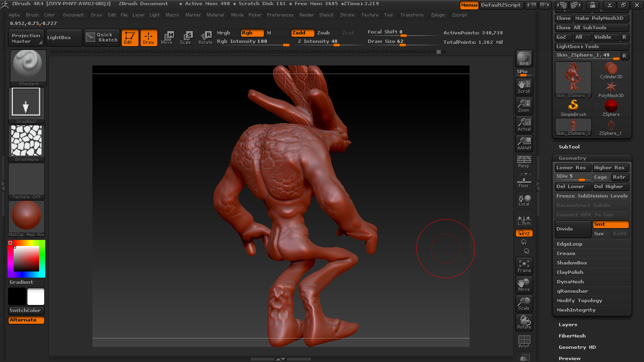Toggle the Floor grid
The height and width of the screenshot is (362, 644).
click(x=524, y=181)
